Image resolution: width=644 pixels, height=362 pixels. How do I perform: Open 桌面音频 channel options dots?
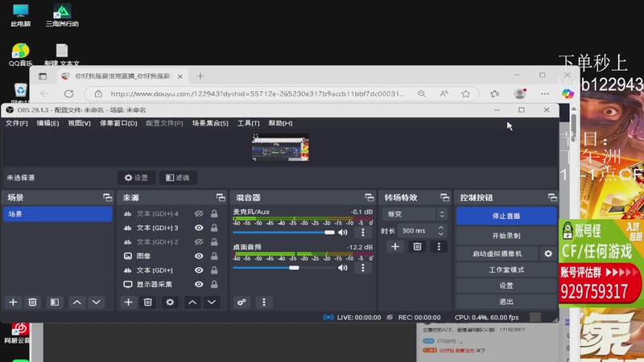point(363,268)
